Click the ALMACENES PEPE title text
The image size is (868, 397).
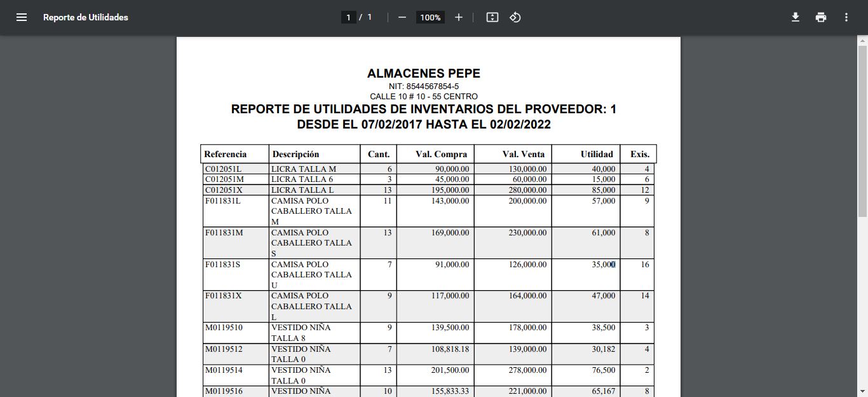pyautogui.click(x=423, y=73)
